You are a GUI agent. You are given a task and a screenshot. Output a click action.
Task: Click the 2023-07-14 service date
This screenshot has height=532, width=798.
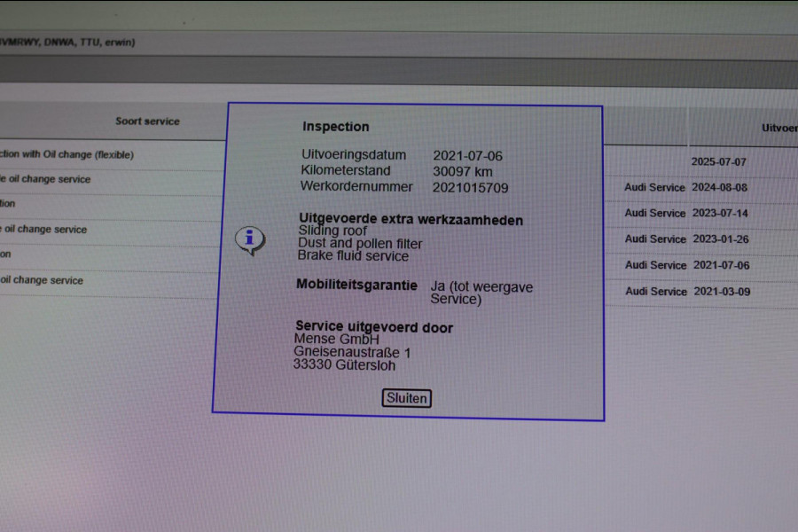point(721,214)
